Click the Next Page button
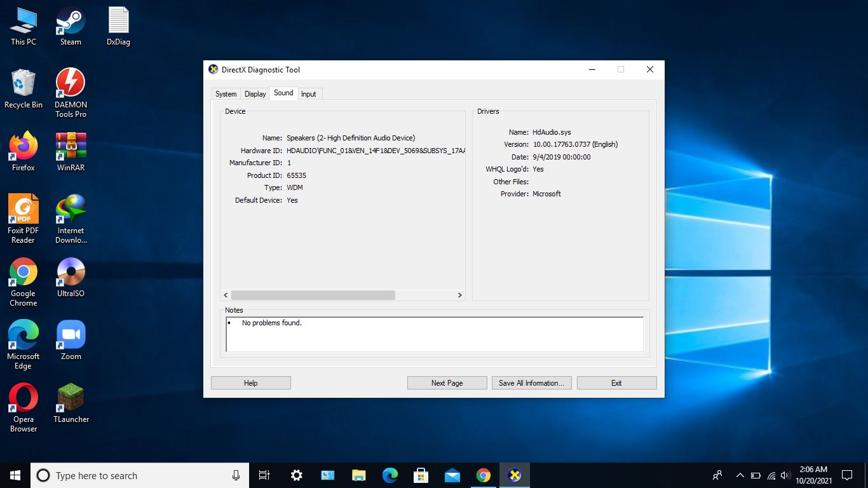This screenshot has width=868, height=488. pos(447,383)
